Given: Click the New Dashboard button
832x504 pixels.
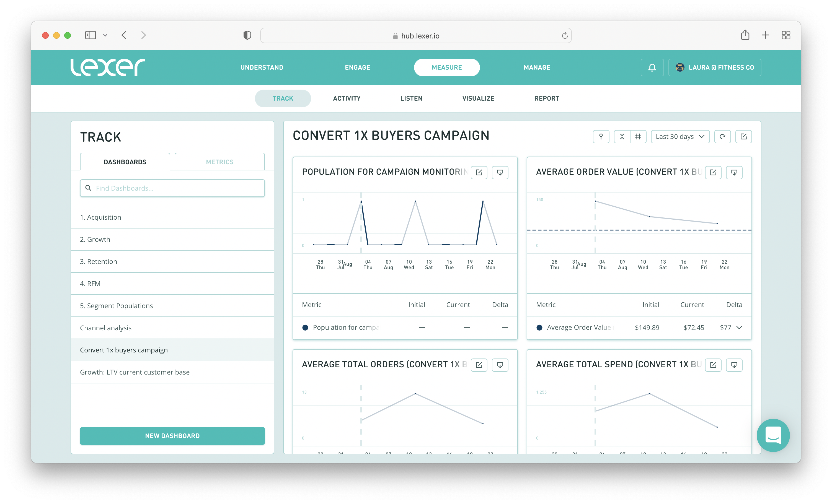Looking at the screenshot, I should (172, 436).
